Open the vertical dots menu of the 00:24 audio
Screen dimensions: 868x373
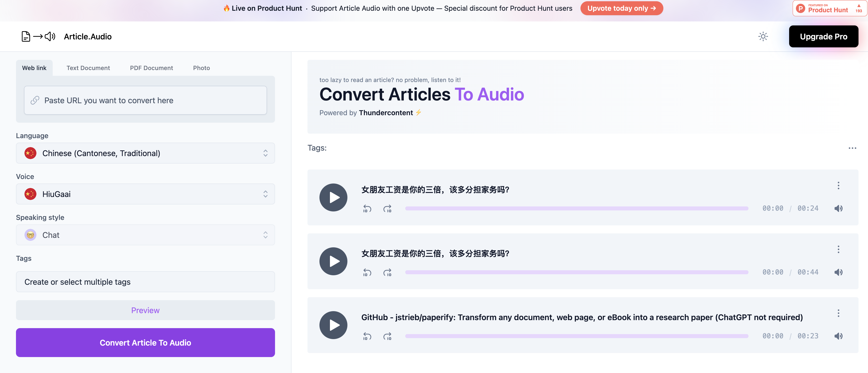coord(838,186)
